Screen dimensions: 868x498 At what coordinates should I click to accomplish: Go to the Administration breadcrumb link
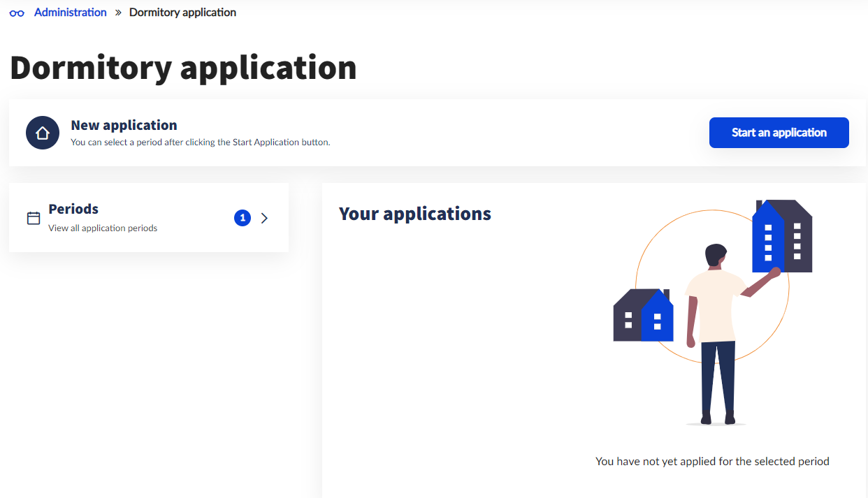(70, 13)
